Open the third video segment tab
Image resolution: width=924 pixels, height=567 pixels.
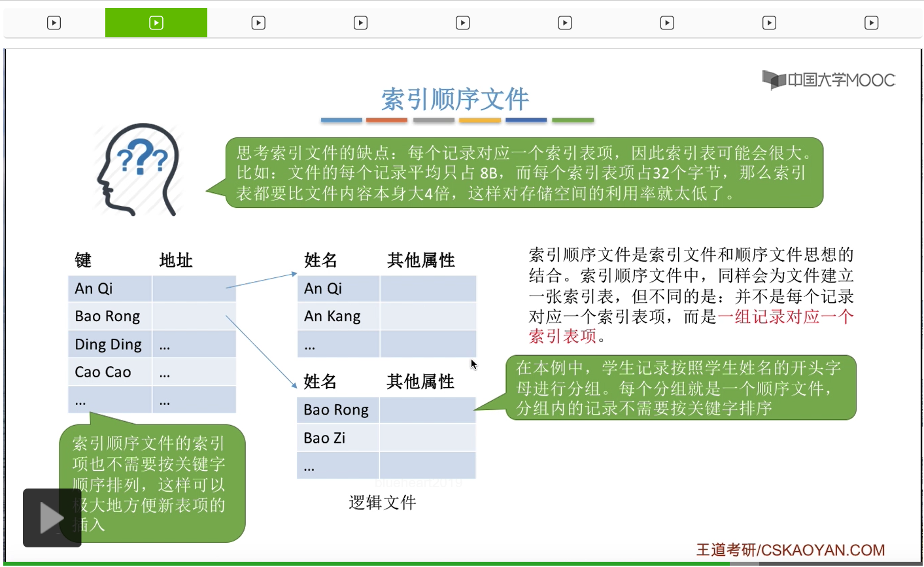pyautogui.click(x=258, y=23)
